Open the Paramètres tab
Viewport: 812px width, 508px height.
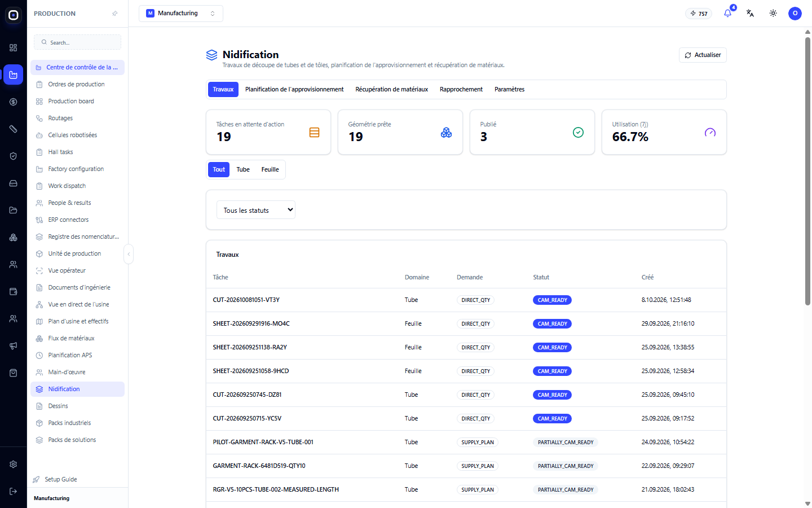point(510,89)
